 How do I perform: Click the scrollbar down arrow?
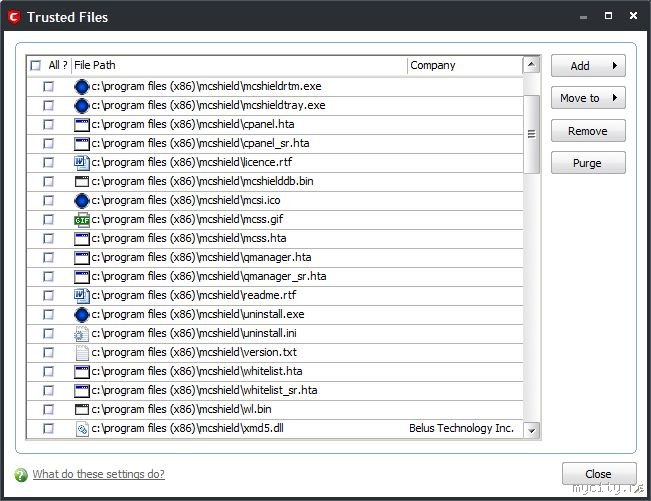pyautogui.click(x=531, y=430)
